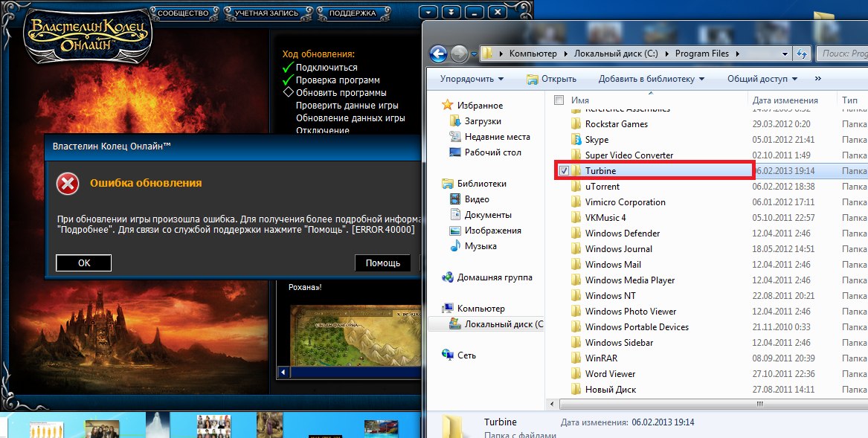Select the Skype folder
Image resolution: width=868 pixels, height=438 pixels.
(597, 140)
